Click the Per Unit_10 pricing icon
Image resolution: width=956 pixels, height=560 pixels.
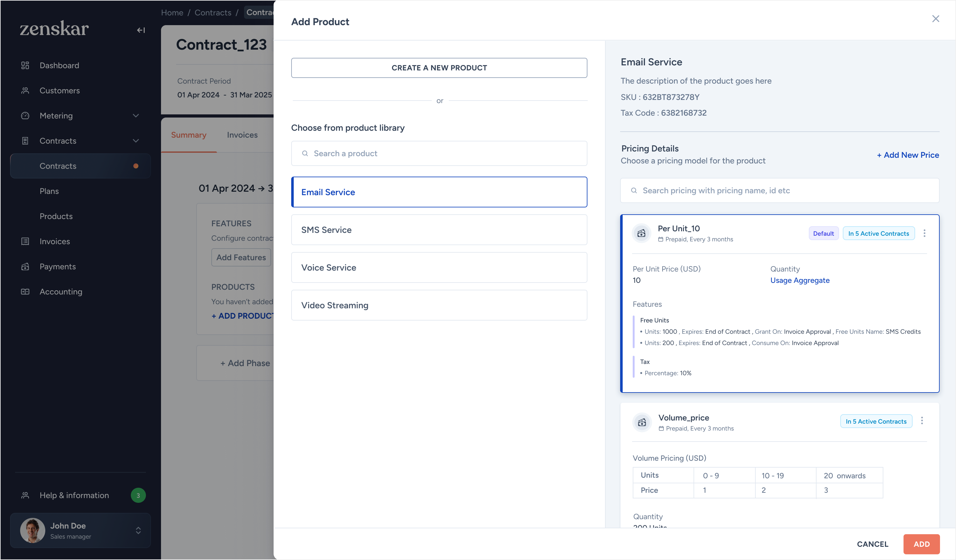(642, 233)
